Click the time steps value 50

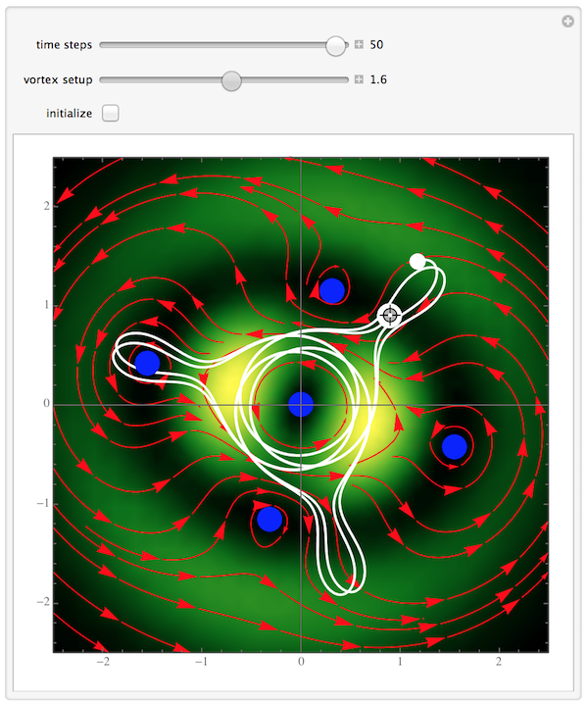pos(376,44)
